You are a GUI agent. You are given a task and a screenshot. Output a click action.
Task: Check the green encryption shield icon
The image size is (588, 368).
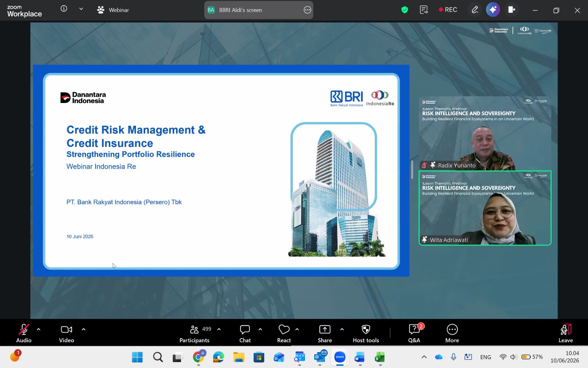tap(405, 10)
